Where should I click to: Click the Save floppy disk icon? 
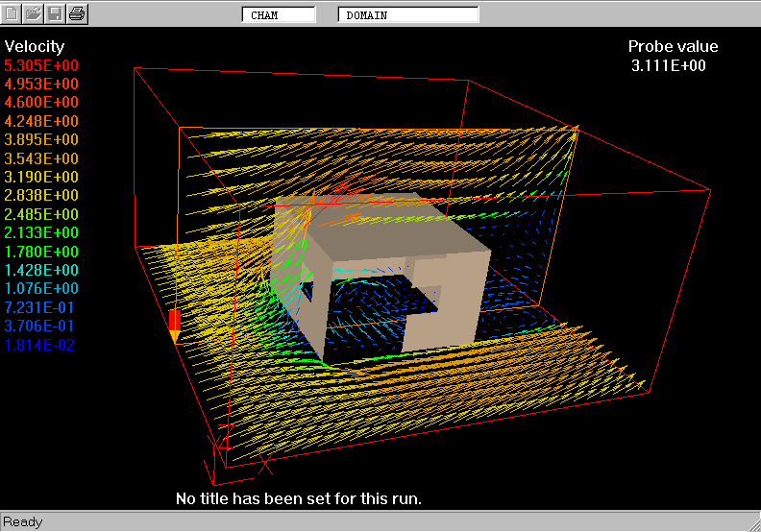tap(55, 13)
